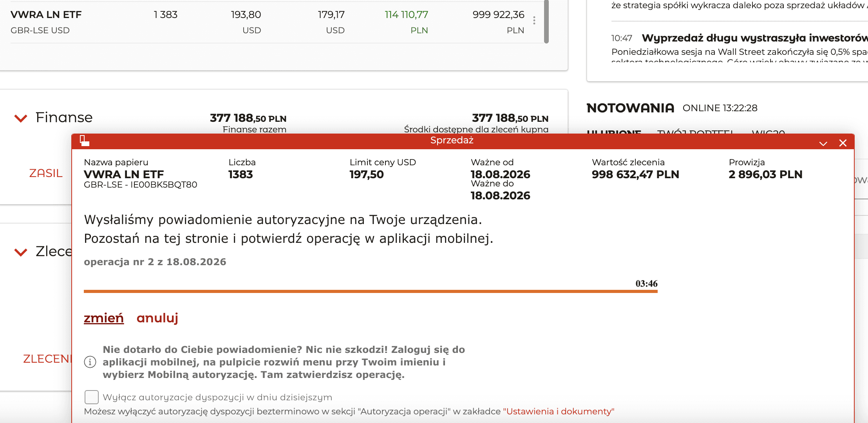
Task: Click the ZLECENIA button on the left
Action: [47, 359]
